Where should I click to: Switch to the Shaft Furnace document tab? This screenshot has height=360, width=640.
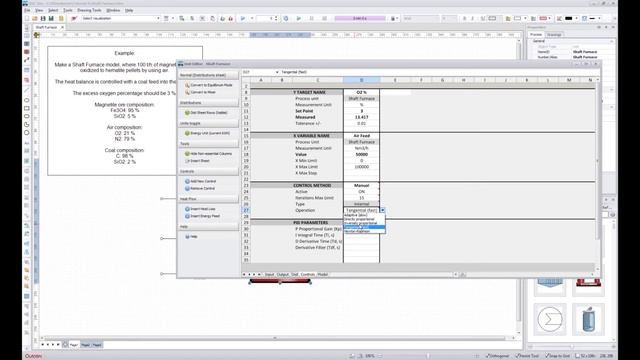(x=46, y=27)
